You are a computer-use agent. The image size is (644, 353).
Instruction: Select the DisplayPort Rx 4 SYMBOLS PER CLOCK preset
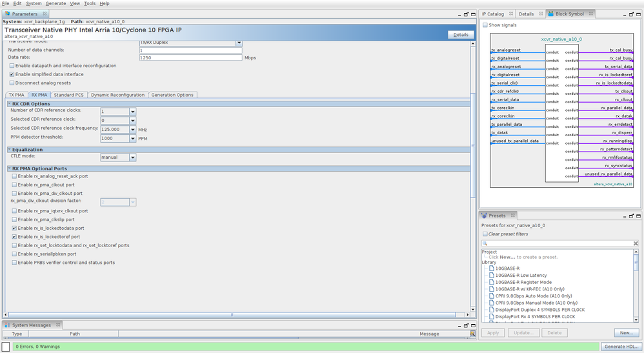(535, 317)
